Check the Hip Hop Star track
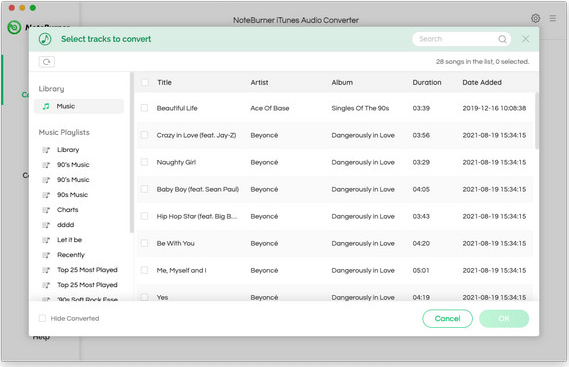Screen dimensions: 569x367 click(144, 216)
